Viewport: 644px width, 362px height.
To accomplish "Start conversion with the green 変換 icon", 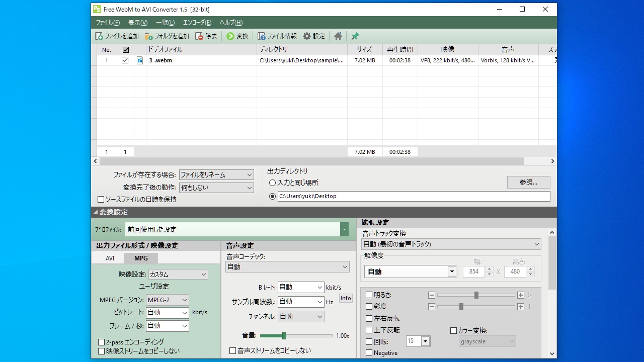I will click(x=230, y=36).
